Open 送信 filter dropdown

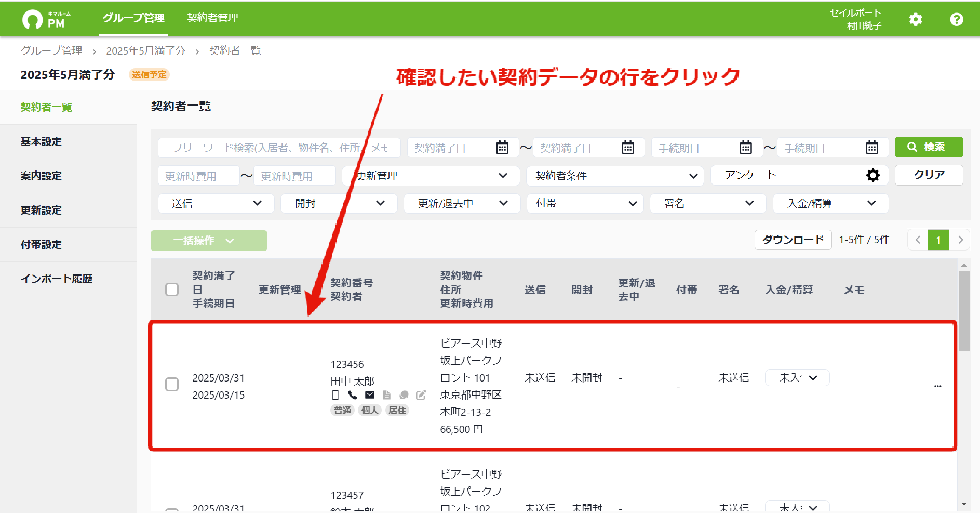click(216, 203)
